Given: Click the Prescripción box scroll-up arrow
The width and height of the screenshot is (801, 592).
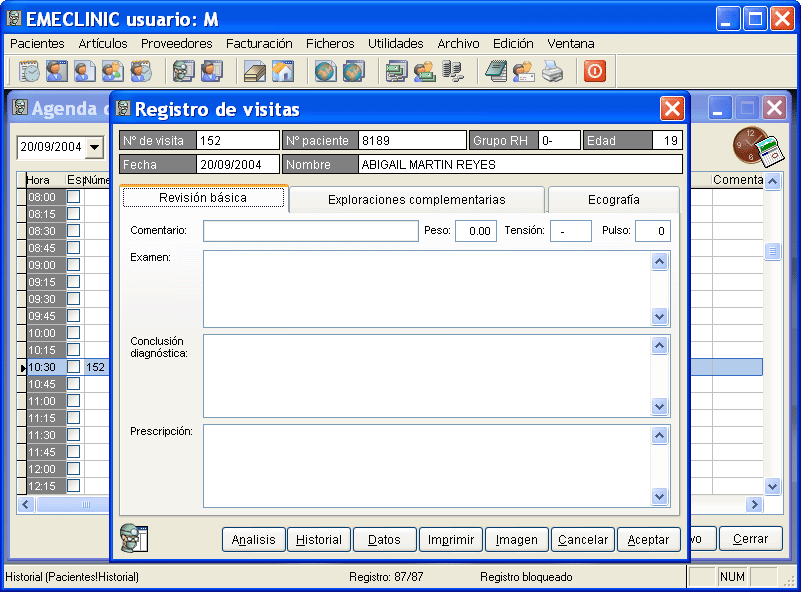Looking at the screenshot, I should [659, 436].
